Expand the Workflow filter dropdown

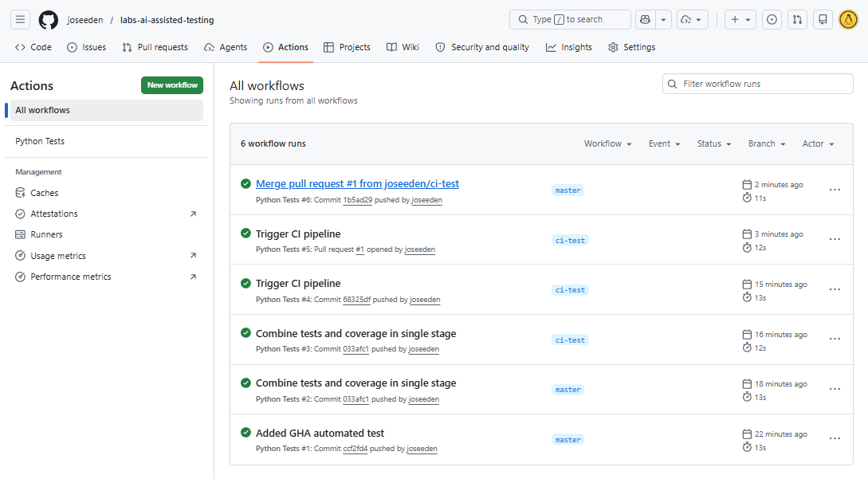tap(607, 143)
